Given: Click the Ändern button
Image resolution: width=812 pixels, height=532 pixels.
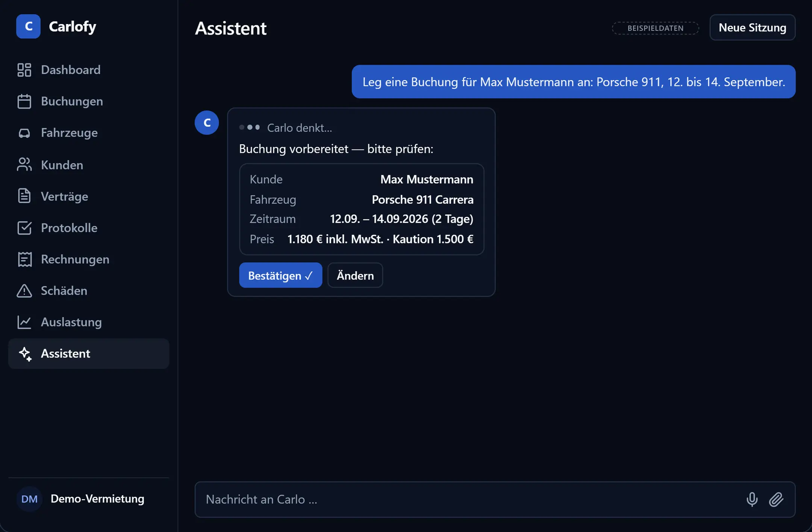Looking at the screenshot, I should pyautogui.click(x=355, y=275).
